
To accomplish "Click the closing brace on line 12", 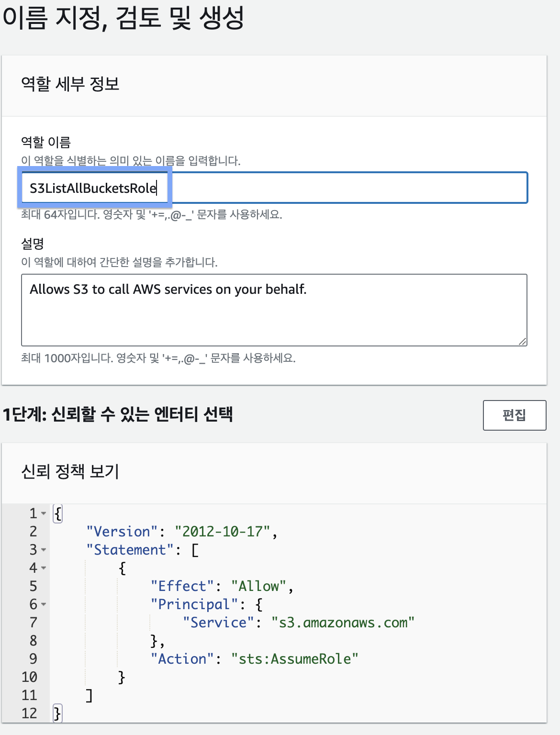I will tap(57, 713).
